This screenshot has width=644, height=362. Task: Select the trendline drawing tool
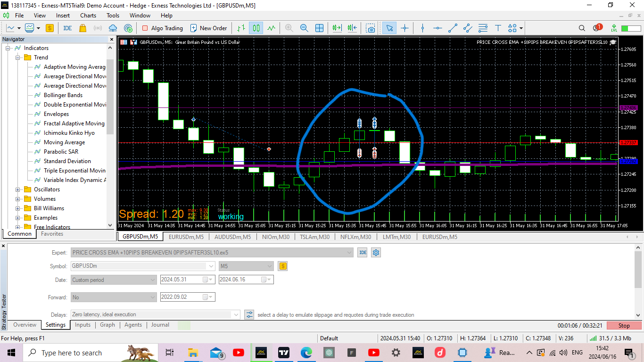(x=453, y=28)
